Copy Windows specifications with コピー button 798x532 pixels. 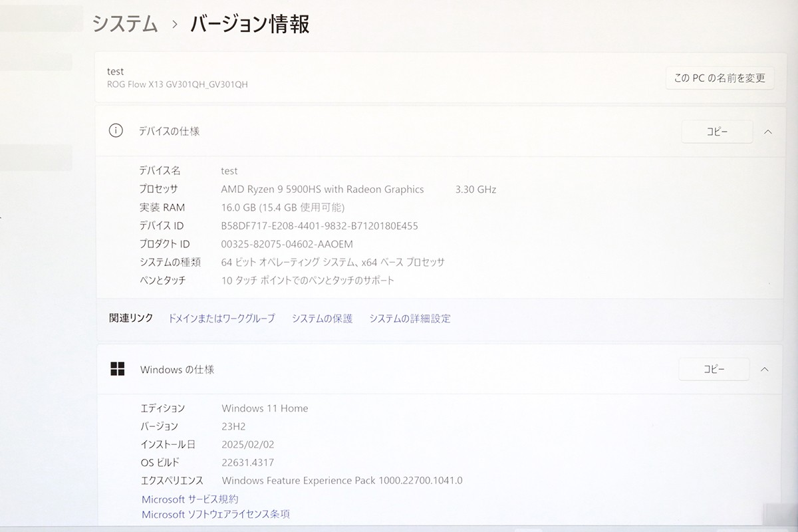pyautogui.click(x=714, y=369)
